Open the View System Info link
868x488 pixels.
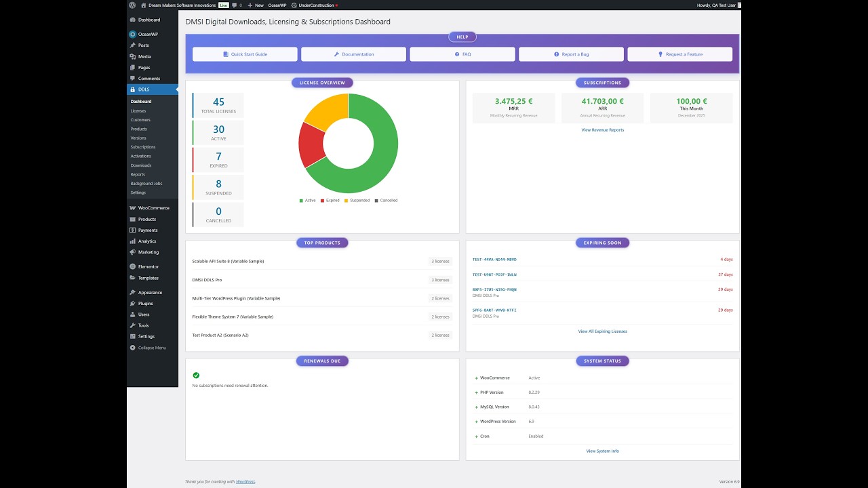pos(603,451)
